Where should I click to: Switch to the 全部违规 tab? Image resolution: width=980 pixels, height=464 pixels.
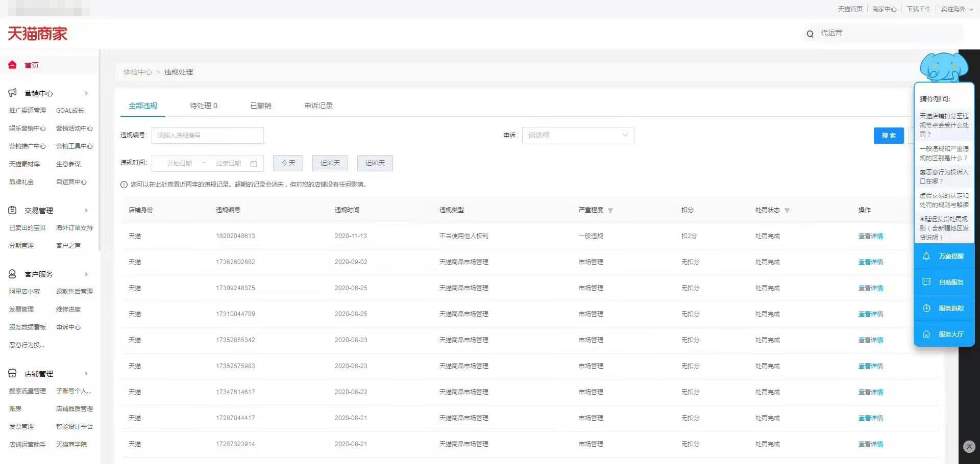143,106
